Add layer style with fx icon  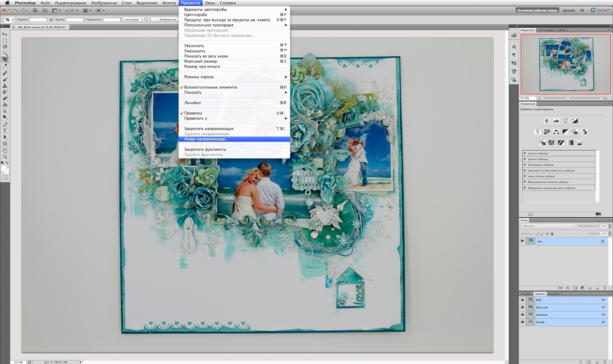click(567, 288)
